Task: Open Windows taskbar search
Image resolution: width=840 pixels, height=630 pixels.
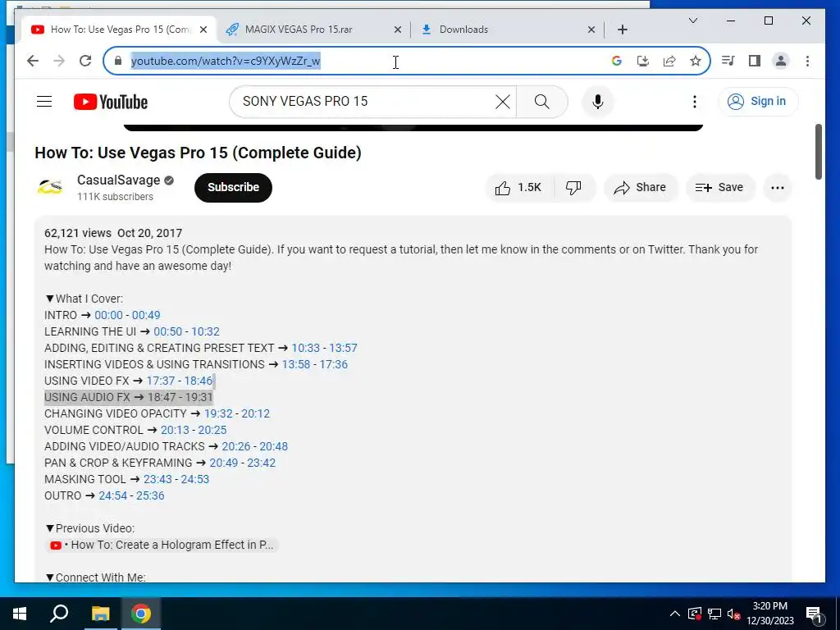Action: tap(59, 614)
